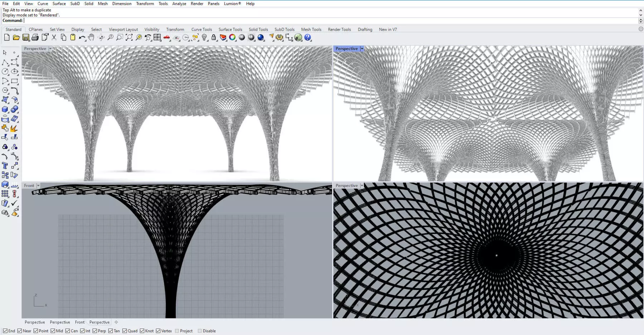
Task: Click the Hide objects lightbulb icon
Action: (x=204, y=38)
